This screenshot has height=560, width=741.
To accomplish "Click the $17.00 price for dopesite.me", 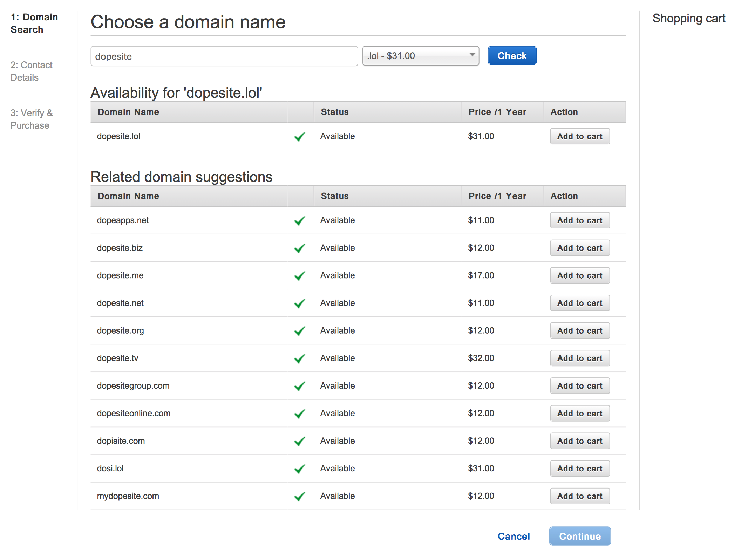I will click(x=481, y=275).
